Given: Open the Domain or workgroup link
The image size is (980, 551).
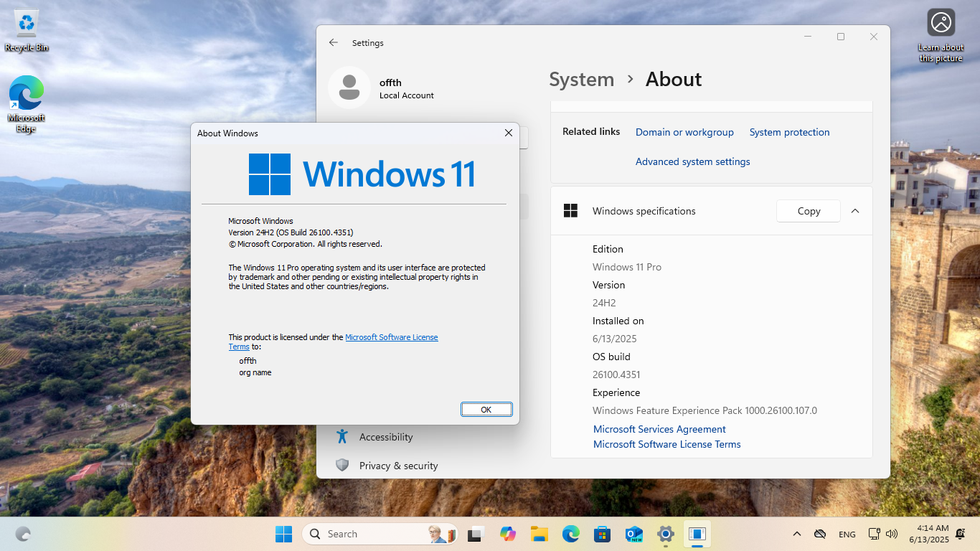Looking at the screenshot, I should 684,132.
